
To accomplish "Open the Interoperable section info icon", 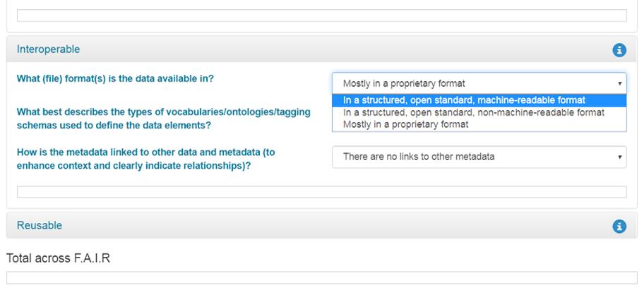I will (619, 50).
